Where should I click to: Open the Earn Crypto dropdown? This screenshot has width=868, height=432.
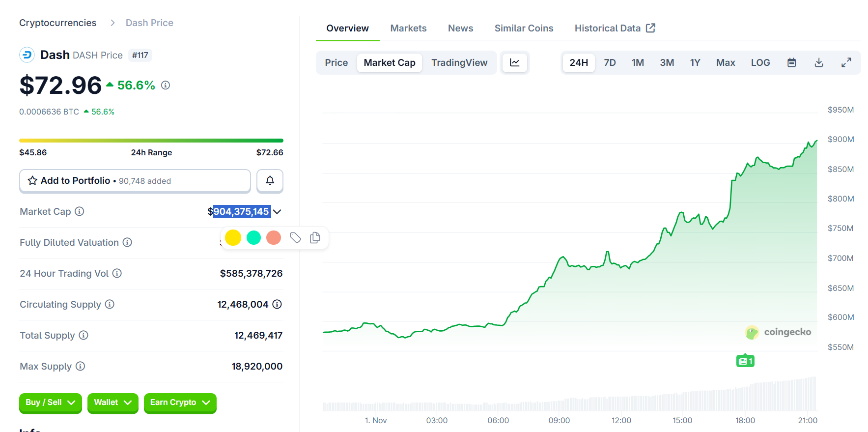pyautogui.click(x=180, y=403)
